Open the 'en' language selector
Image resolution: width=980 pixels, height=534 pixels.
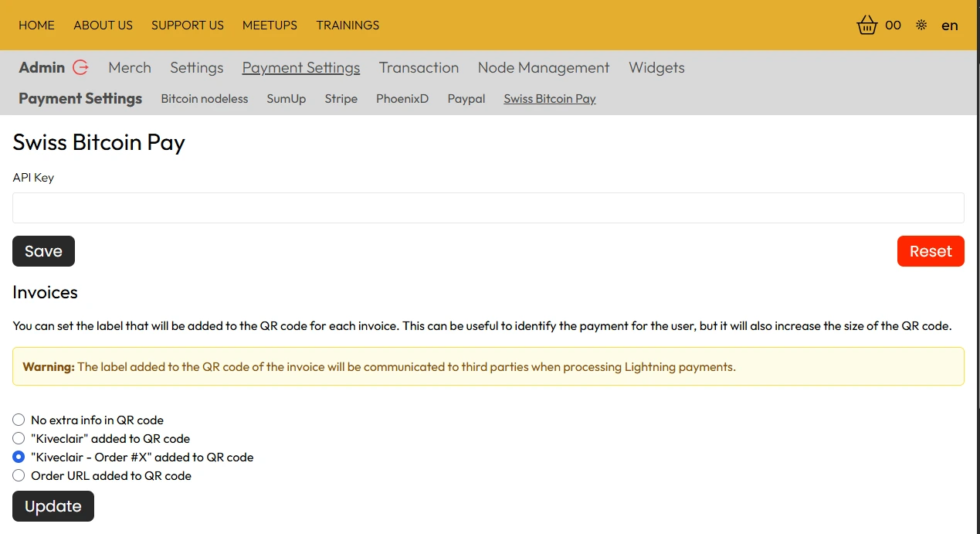click(x=949, y=26)
